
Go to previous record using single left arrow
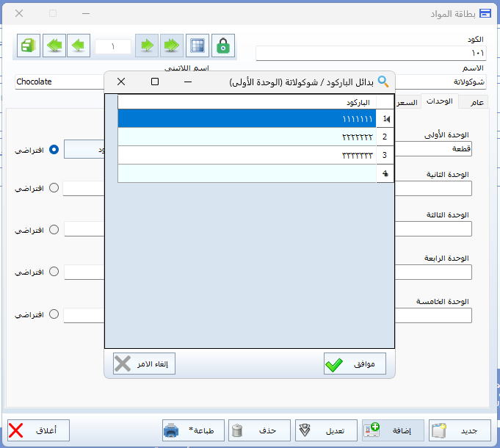coord(79,46)
